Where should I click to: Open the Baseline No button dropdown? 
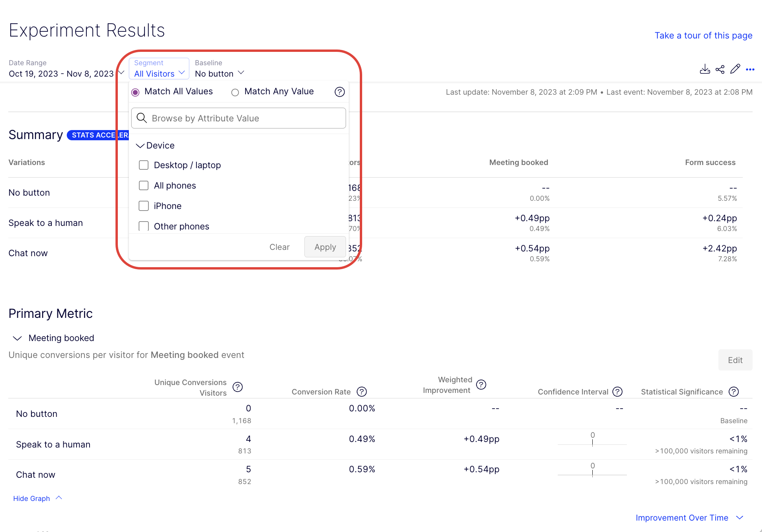pos(220,73)
